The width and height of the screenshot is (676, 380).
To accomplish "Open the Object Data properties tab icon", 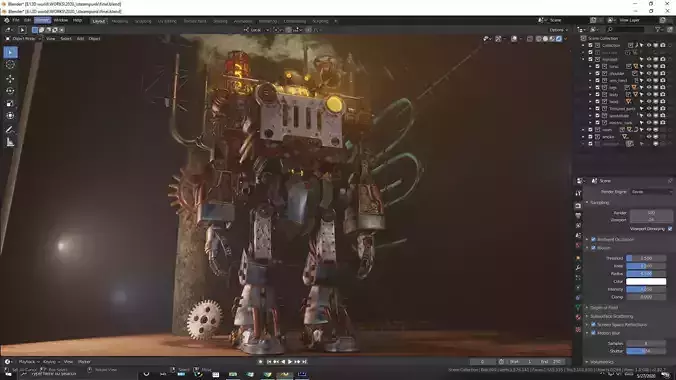I will (578, 308).
